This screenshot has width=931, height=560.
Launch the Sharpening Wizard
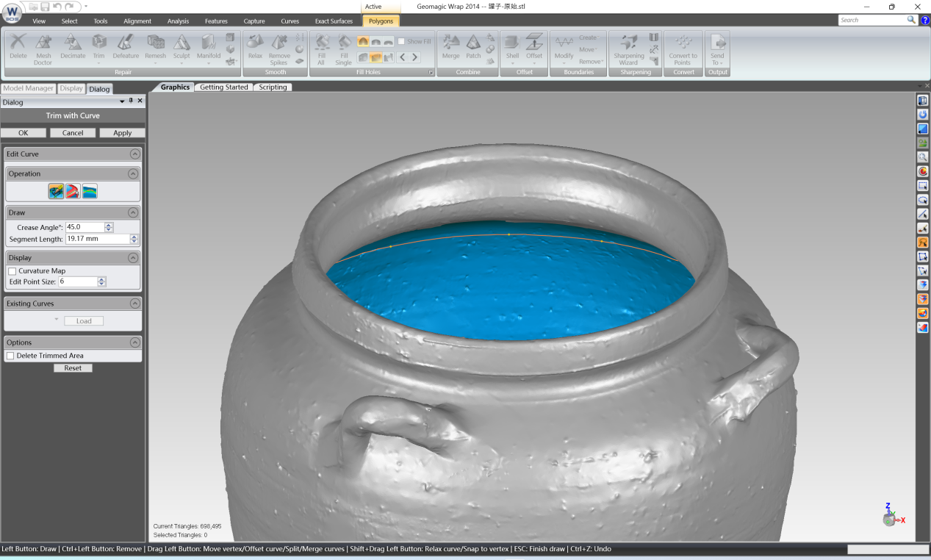[x=629, y=50]
